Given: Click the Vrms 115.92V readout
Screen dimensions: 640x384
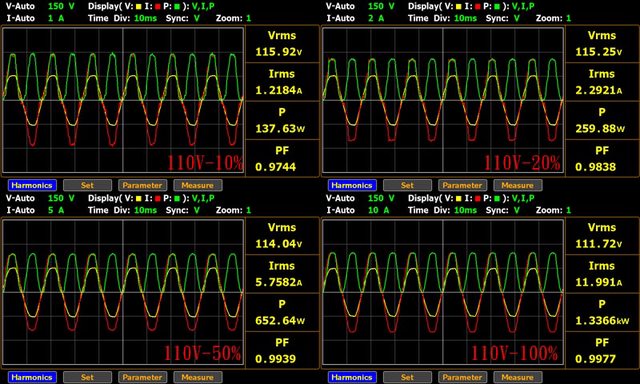Looking at the screenshot, I should click(x=282, y=44).
